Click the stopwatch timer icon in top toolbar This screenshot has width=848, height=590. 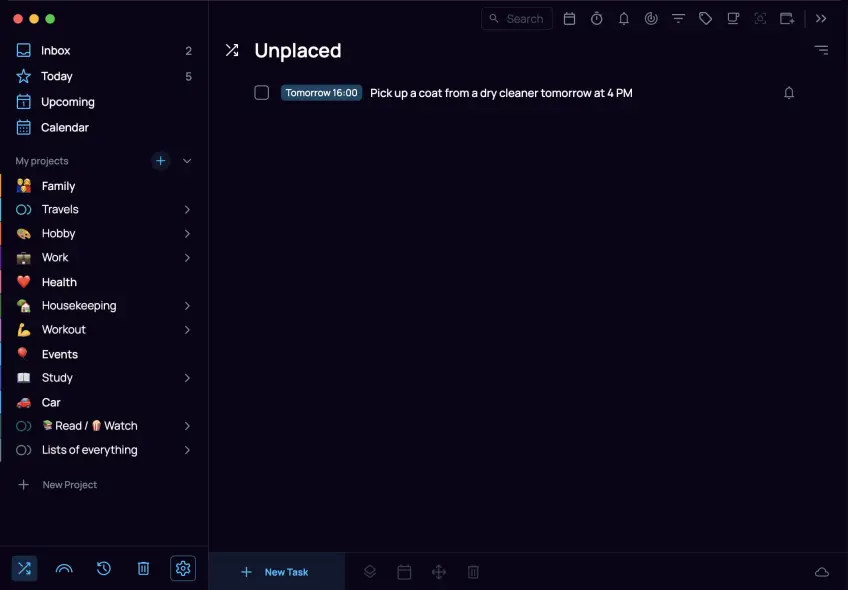pyautogui.click(x=596, y=19)
